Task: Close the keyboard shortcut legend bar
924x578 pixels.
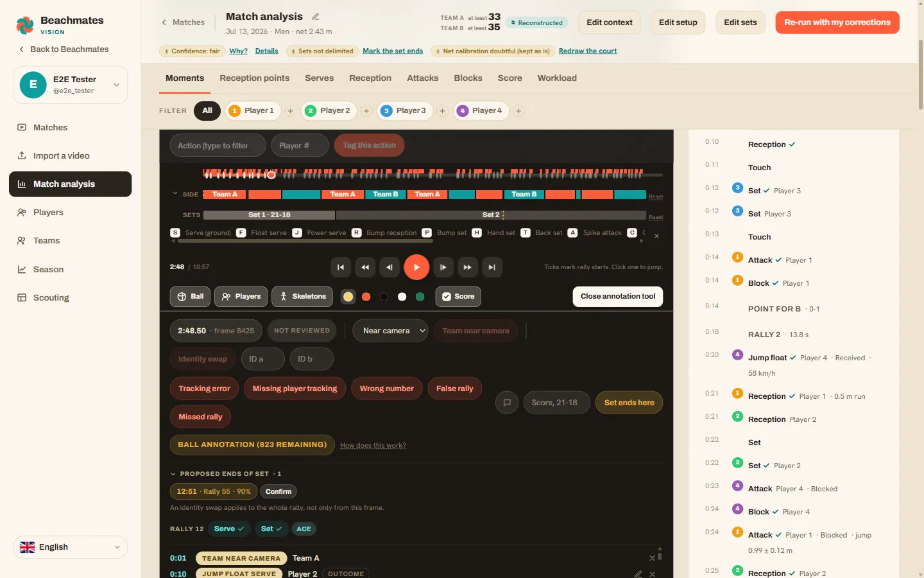Action: [656, 236]
